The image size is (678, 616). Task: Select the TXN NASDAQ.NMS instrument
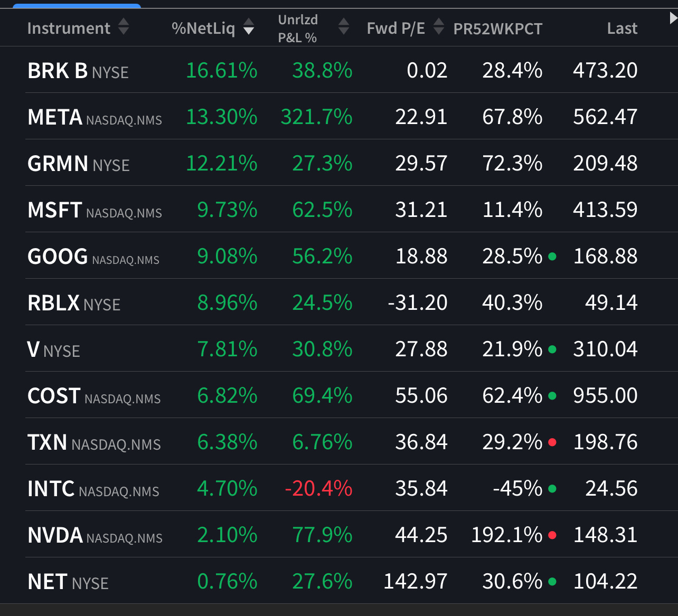(x=94, y=442)
